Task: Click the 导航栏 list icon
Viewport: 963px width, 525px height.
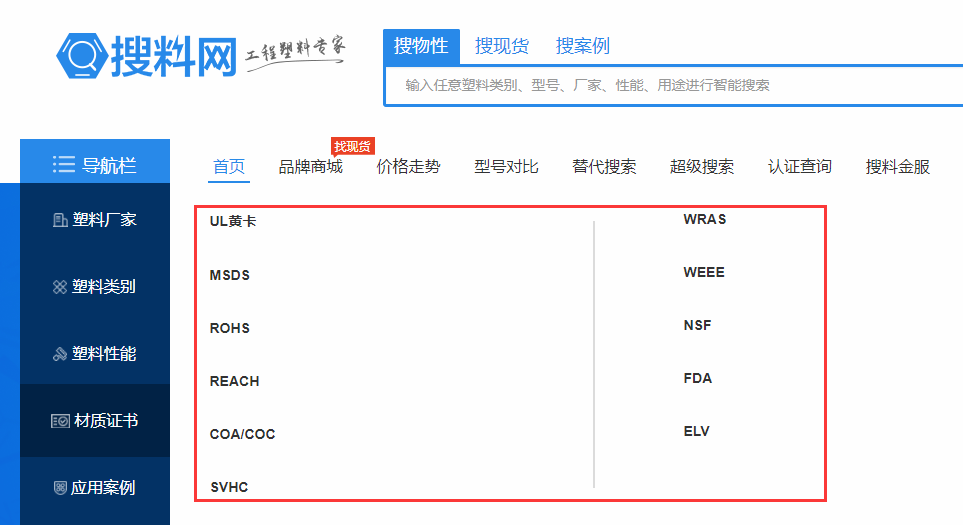Action: point(64,165)
